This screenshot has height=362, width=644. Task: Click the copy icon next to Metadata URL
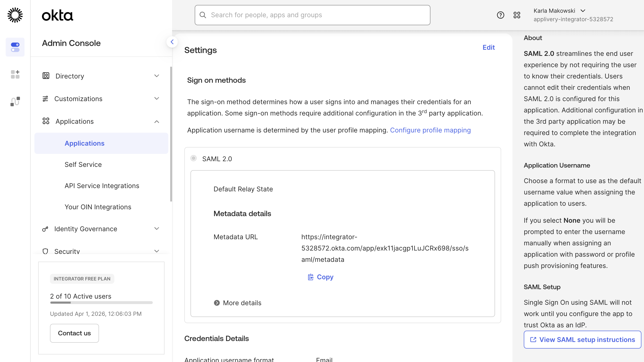tap(310, 277)
